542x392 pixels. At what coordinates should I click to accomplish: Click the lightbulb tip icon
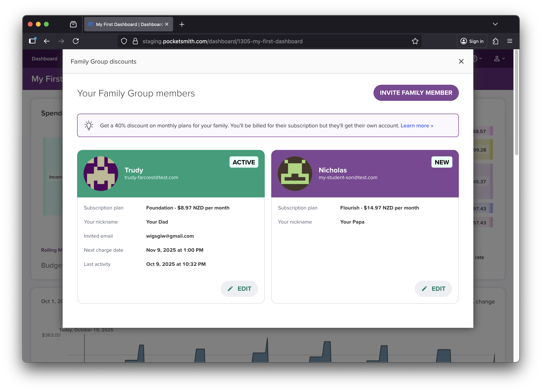[89, 125]
